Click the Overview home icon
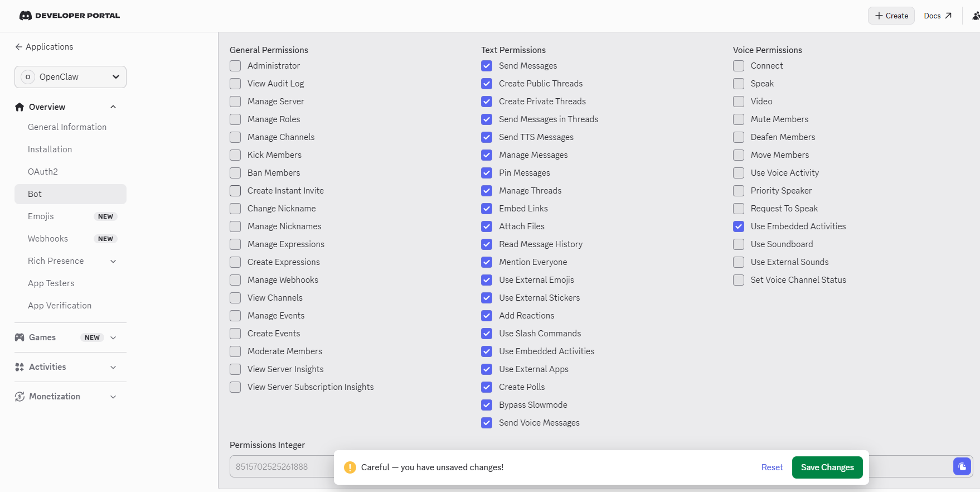The image size is (980, 492). pyautogui.click(x=20, y=107)
